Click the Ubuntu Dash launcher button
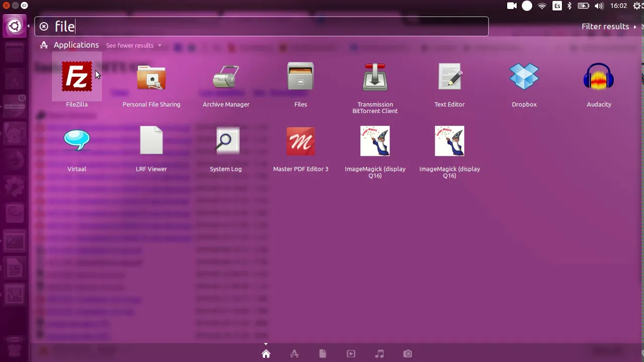This screenshot has height=362, width=644. click(15, 26)
